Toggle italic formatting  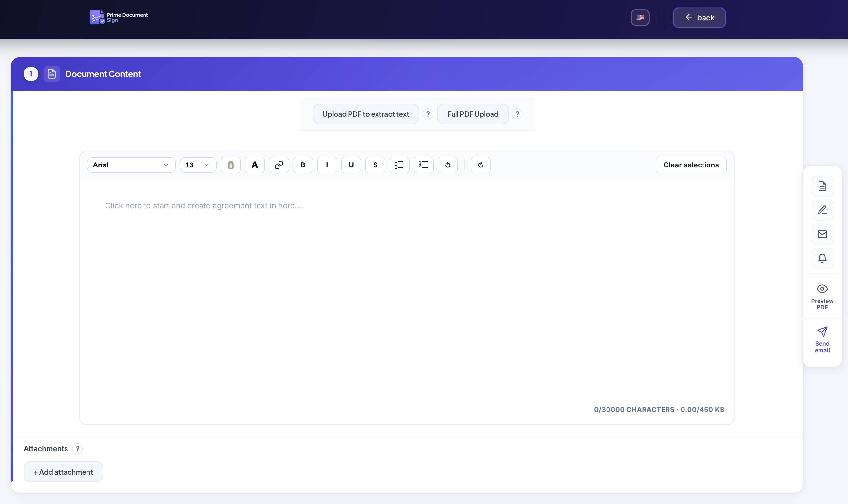(327, 165)
